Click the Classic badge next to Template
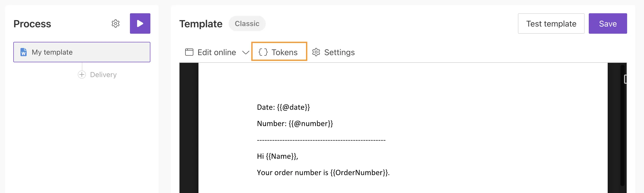 pos(247,23)
